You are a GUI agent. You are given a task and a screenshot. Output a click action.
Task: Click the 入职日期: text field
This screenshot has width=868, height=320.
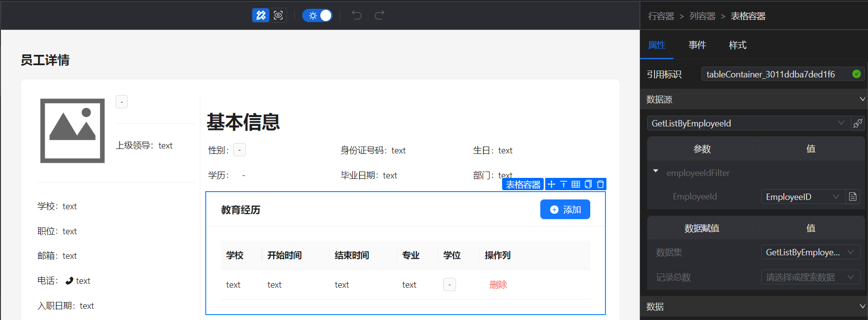tap(66, 306)
